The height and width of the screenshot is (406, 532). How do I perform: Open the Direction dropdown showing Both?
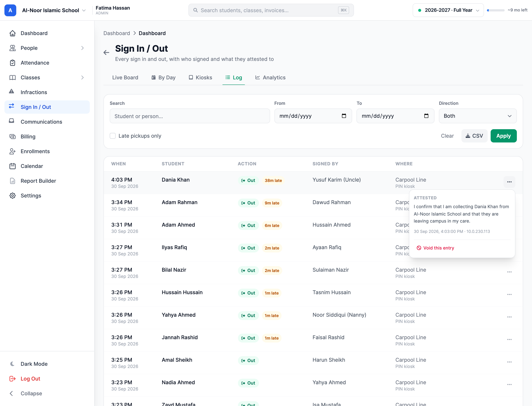click(478, 116)
